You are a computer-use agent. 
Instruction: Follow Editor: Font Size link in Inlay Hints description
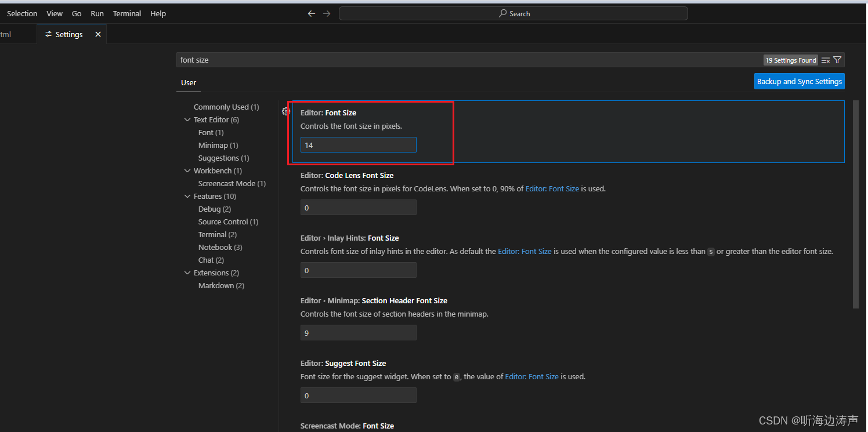525,251
